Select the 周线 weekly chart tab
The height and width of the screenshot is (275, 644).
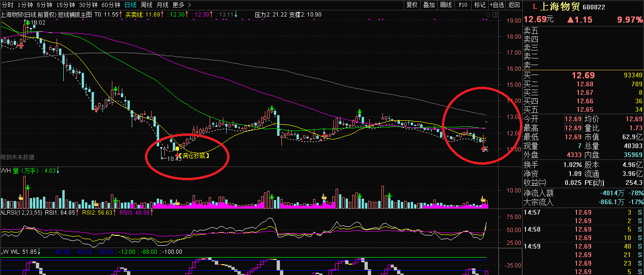(147, 5)
